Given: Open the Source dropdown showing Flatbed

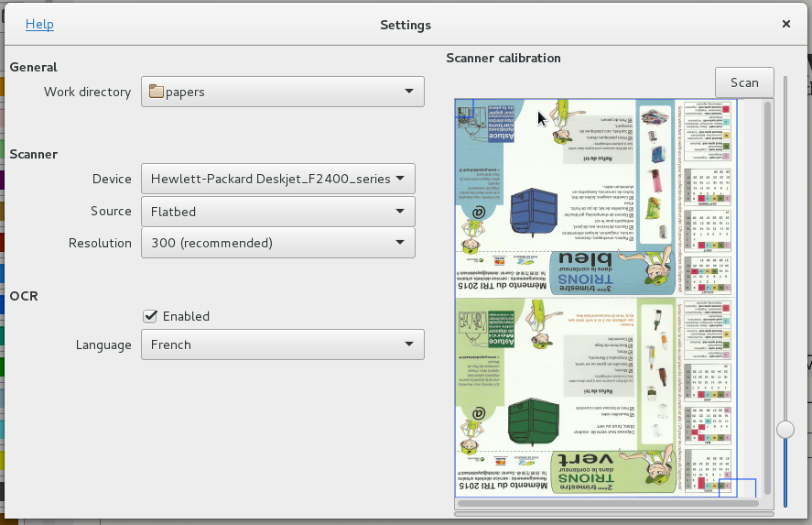Looking at the screenshot, I should 278,211.
